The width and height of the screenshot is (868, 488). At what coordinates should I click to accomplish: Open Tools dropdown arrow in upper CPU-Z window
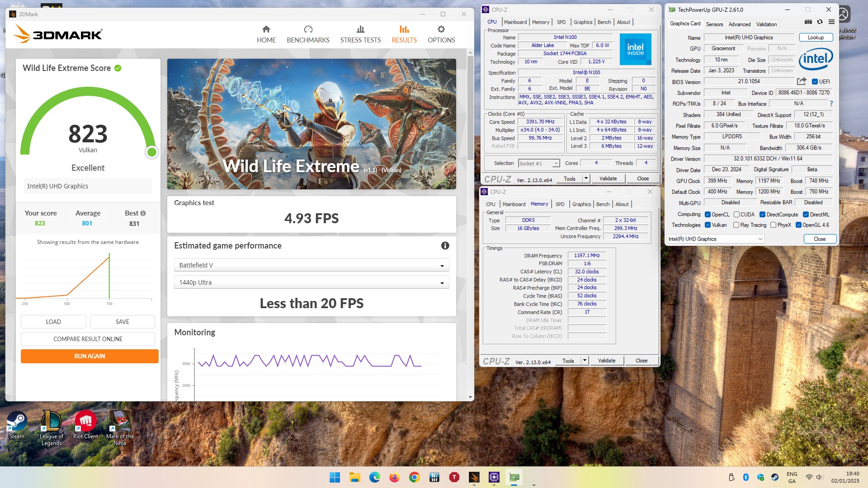(586, 178)
